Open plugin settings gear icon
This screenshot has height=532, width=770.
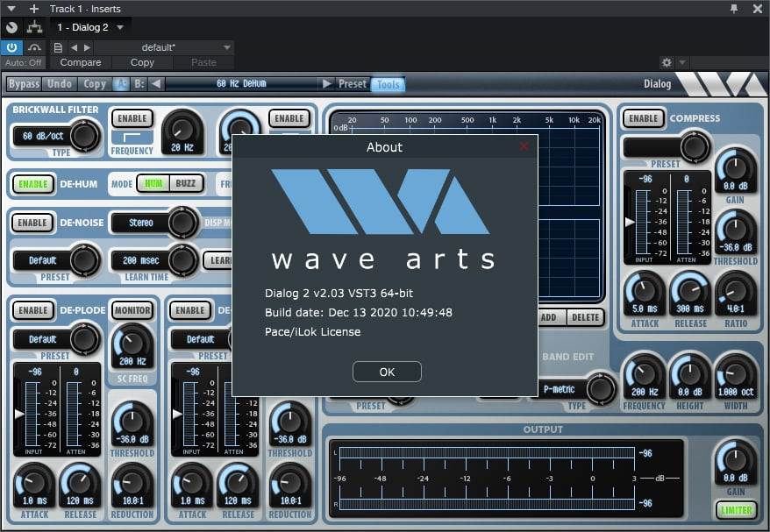(667, 63)
